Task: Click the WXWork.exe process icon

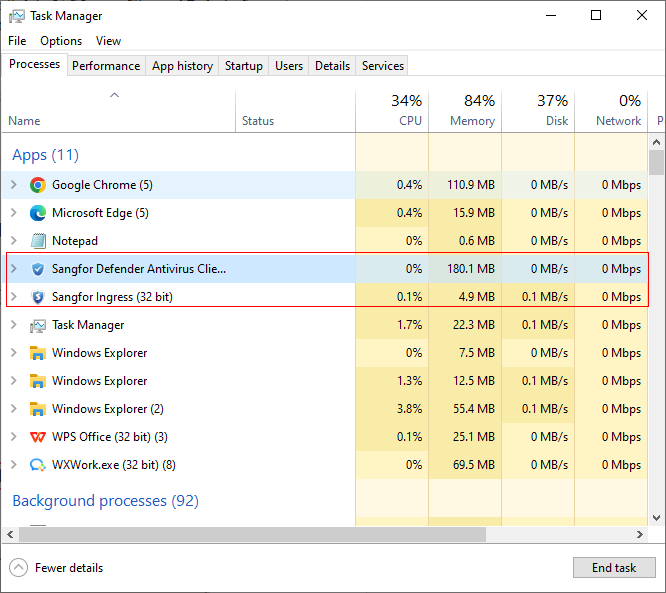Action: 38,465
